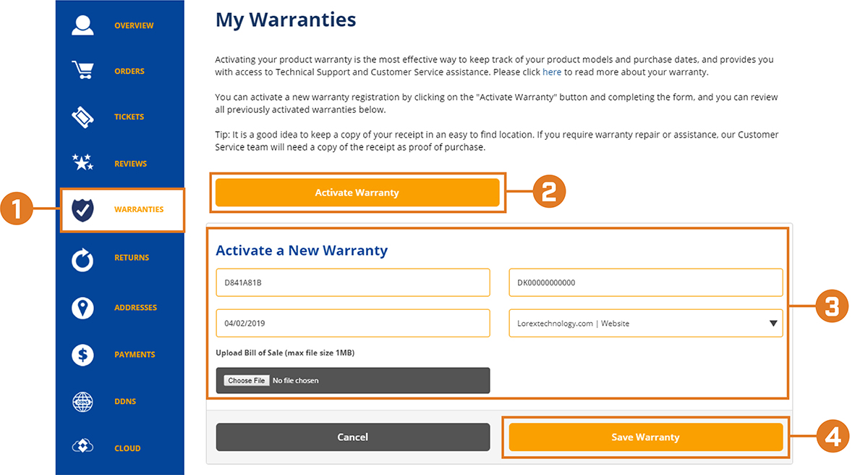
Task: Click the Overview user profile icon
Action: click(x=82, y=24)
